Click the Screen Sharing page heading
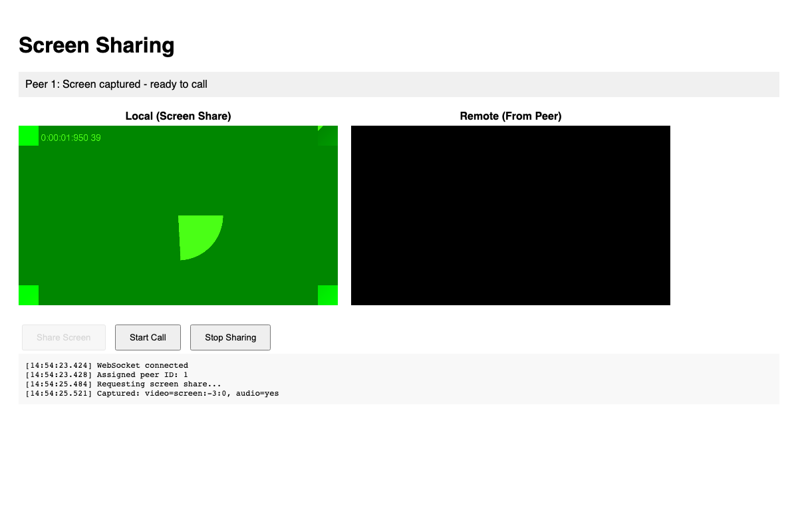The image size is (798, 532). [x=96, y=46]
